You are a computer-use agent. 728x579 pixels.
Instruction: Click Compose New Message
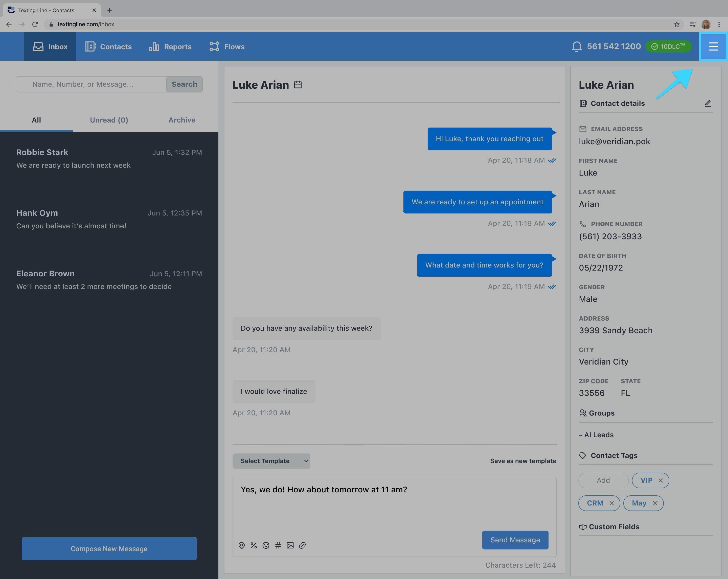[x=109, y=549]
